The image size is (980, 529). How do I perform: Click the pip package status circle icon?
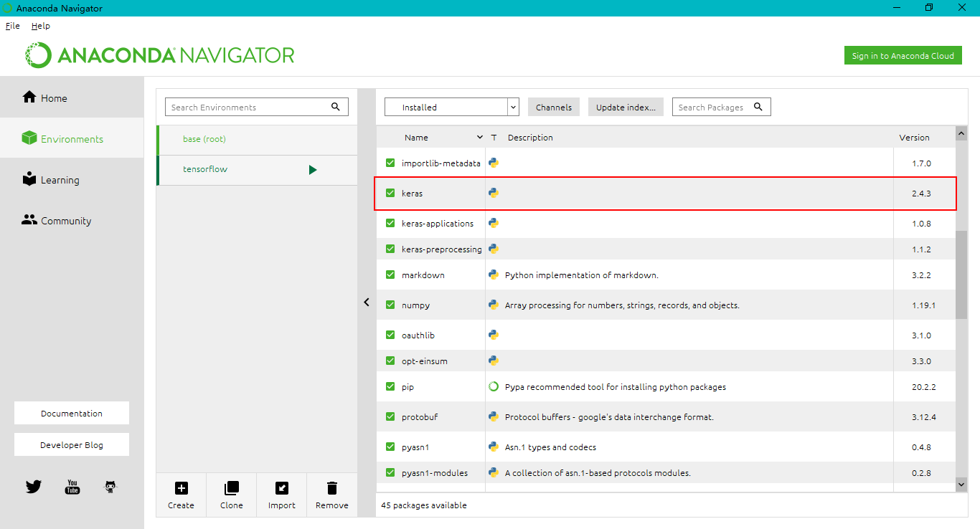pyautogui.click(x=494, y=386)
